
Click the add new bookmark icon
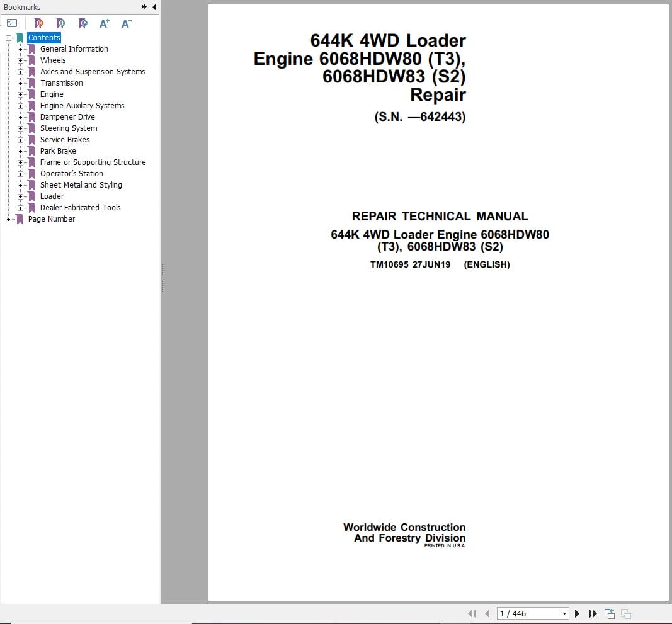click(61, 23)
